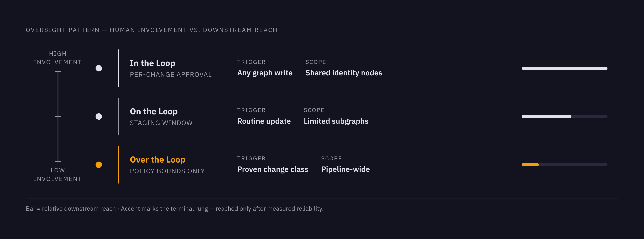
Task: Click the HIGH INVOLVEMENT axis label
Action: tap(58, 58)
